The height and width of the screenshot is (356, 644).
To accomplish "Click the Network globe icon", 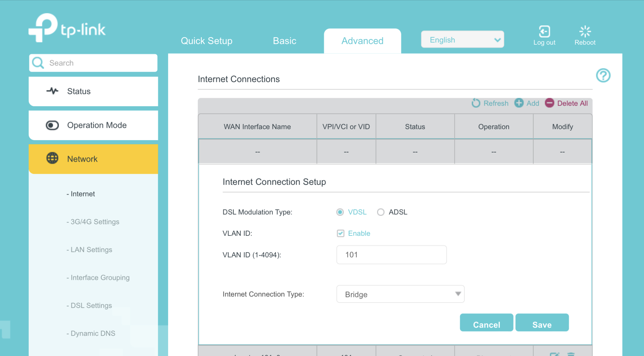I will click(52, 158).
